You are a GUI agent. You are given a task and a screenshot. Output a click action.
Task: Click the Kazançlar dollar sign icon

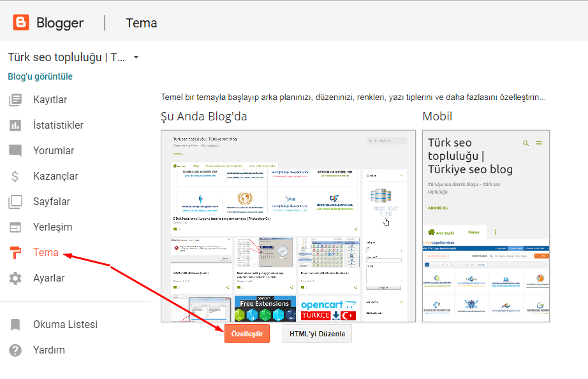coord(15,176)
